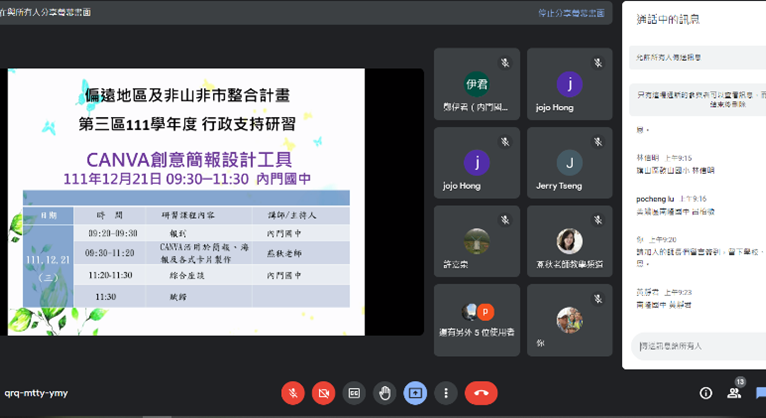The image size is (766, 418).
Task: Unmute the microphone in the call controls
Action: [293, 393]
